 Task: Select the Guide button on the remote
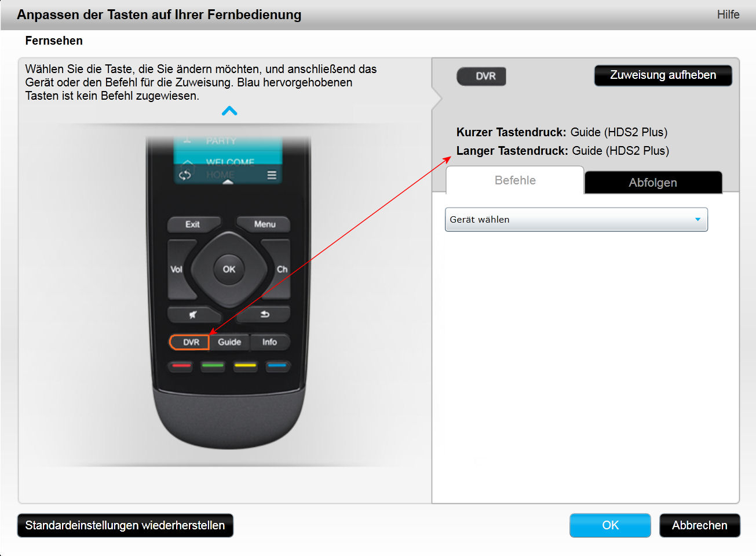click(229, 342)
